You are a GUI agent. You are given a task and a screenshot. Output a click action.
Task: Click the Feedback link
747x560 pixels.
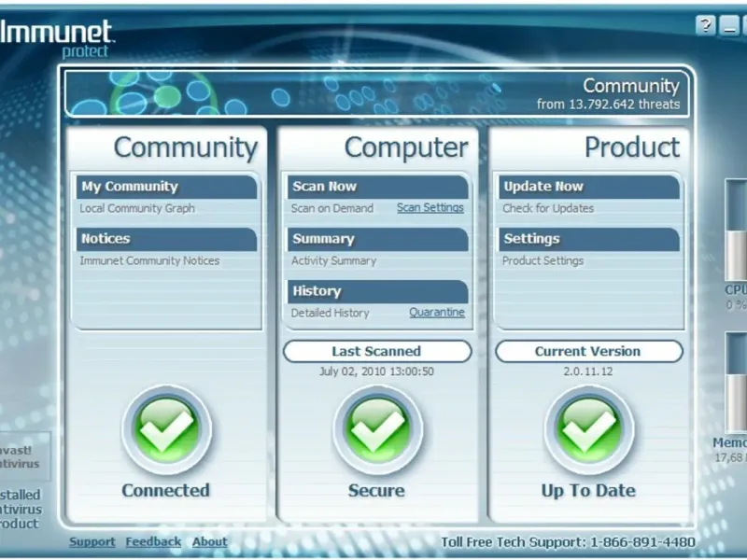[x=153, y=542]
